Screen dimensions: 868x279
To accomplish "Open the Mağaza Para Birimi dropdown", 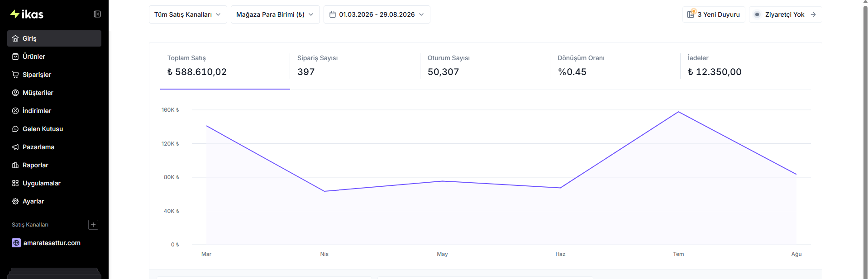I will pyautogui.click(x=275, y=14).
